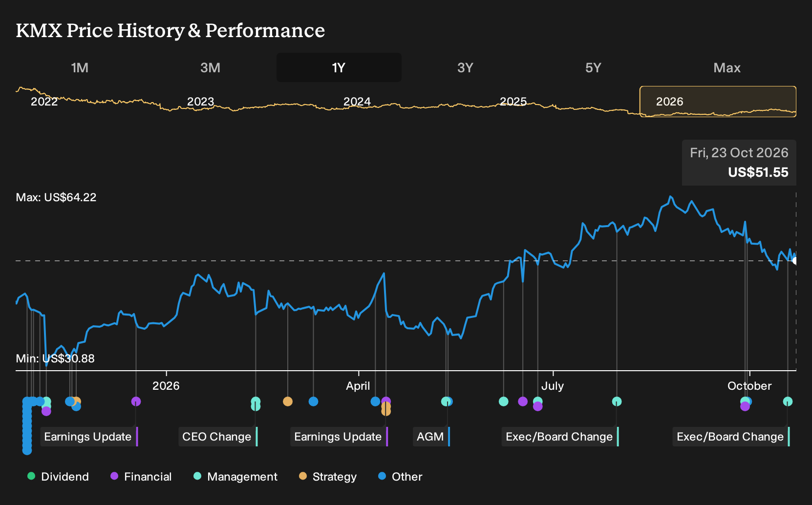Click the Min: US$30.88 label
This screenshot has height=505, width=812.
tap(55, 358)
